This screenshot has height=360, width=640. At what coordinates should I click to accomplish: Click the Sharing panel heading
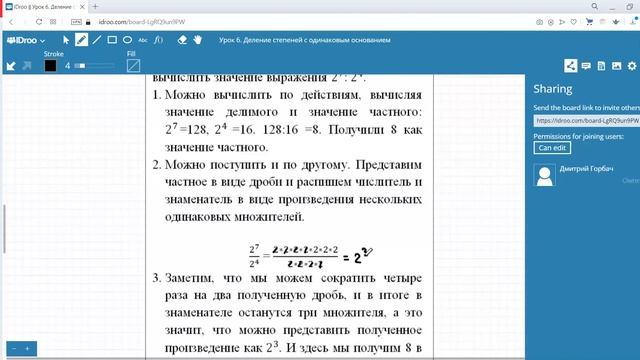(553, 89)
